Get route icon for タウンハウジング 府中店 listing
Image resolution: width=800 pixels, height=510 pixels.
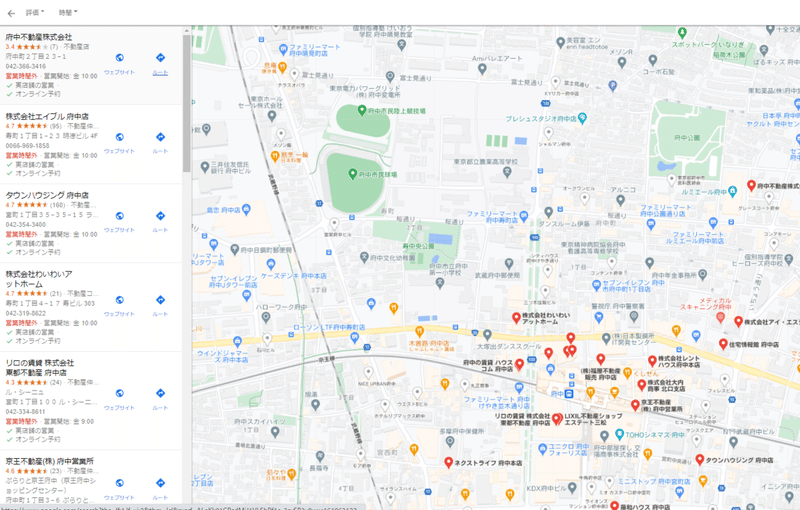coord(160,216)
